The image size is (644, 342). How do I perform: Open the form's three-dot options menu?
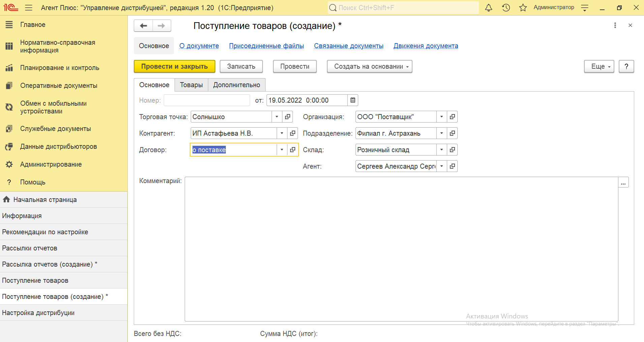pos(615,25)
